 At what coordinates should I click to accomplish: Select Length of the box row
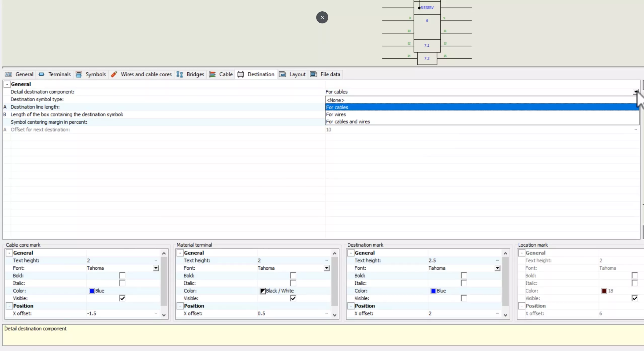pyautogui.click(x=164, y=114)
